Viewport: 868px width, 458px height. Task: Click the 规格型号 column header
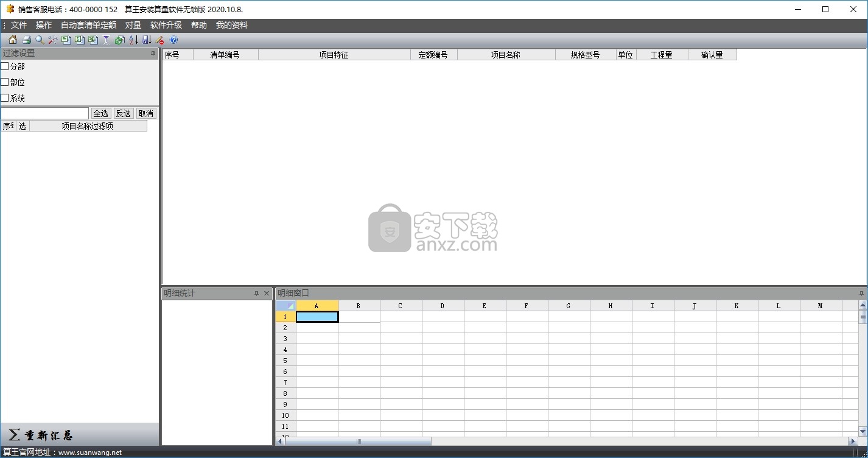tap(586, 55)
